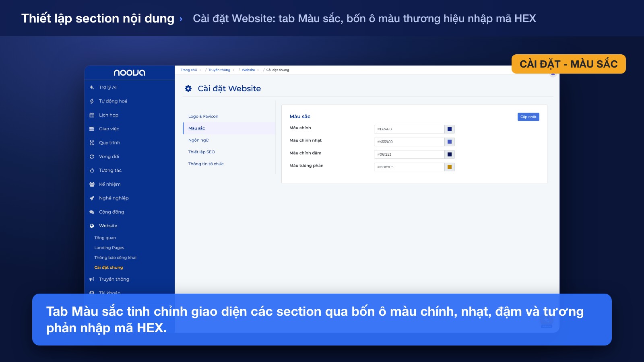Click the Website globe icon in sidebar

coord(92,226)
